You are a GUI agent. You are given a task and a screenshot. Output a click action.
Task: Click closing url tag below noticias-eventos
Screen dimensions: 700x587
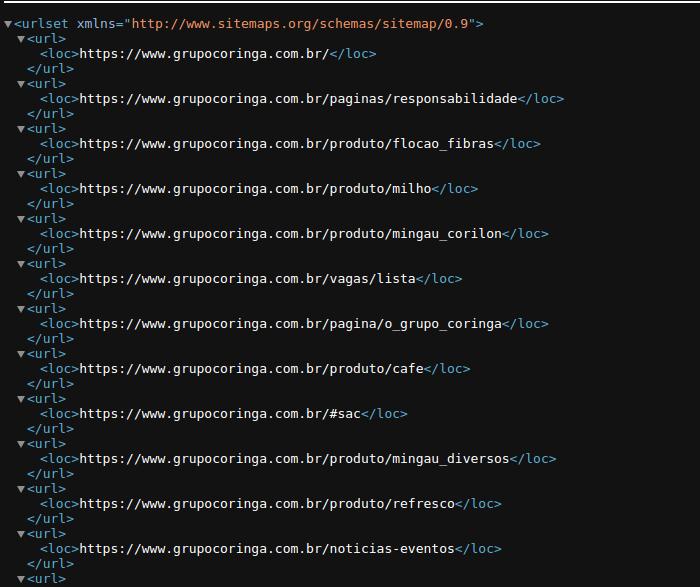pyautogui.click(x=50, y=564)
